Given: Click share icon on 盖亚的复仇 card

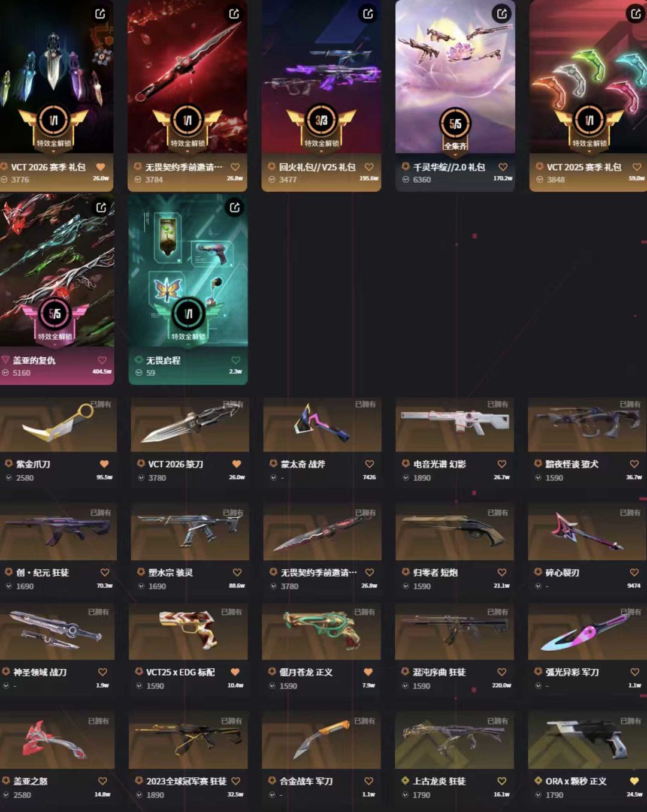Looking at the screenshot, I should 101,207.
